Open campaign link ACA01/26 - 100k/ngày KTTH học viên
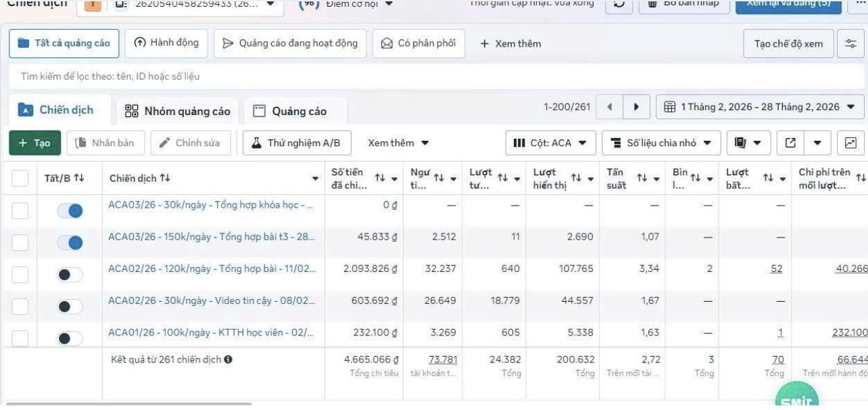868x410 pixels. (x=211, y=332)
